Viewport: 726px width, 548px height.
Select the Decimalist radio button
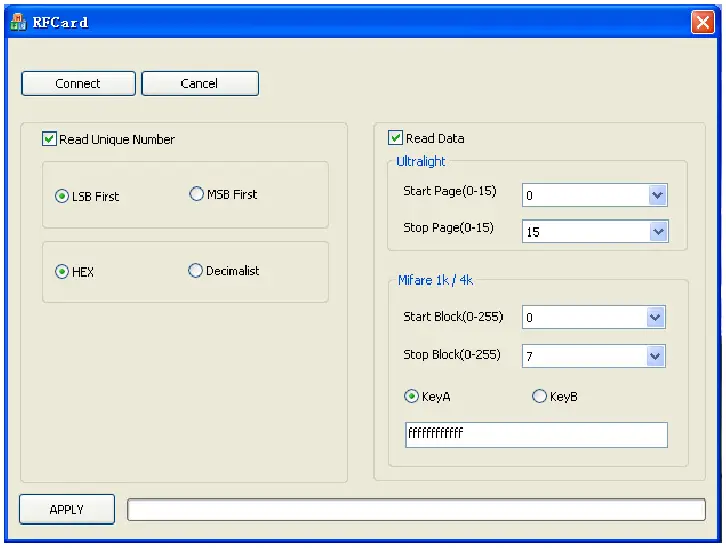[195, 270]
